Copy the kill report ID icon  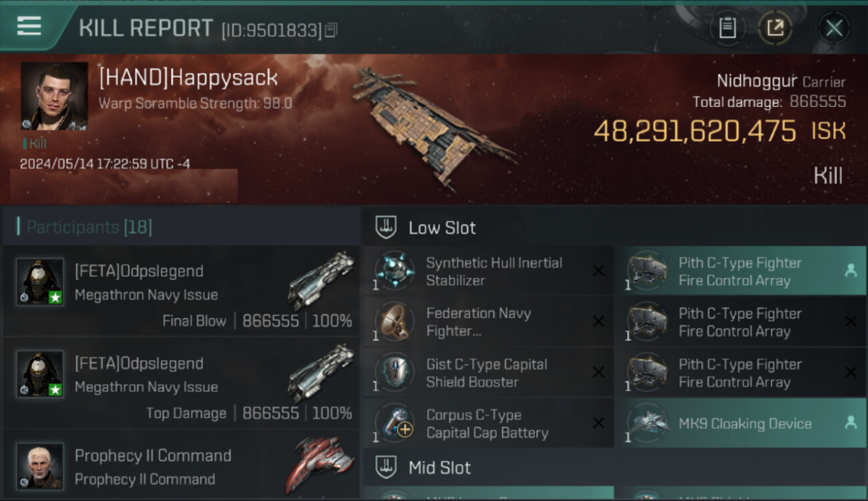pos(332,30)
